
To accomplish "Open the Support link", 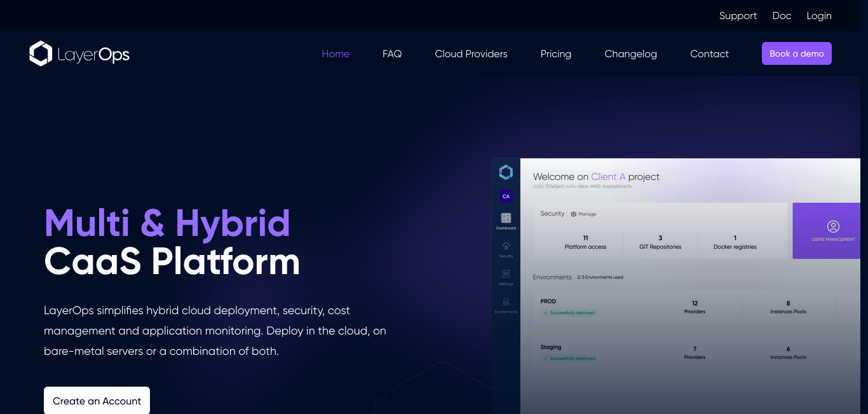I will (x=738, y=16).
